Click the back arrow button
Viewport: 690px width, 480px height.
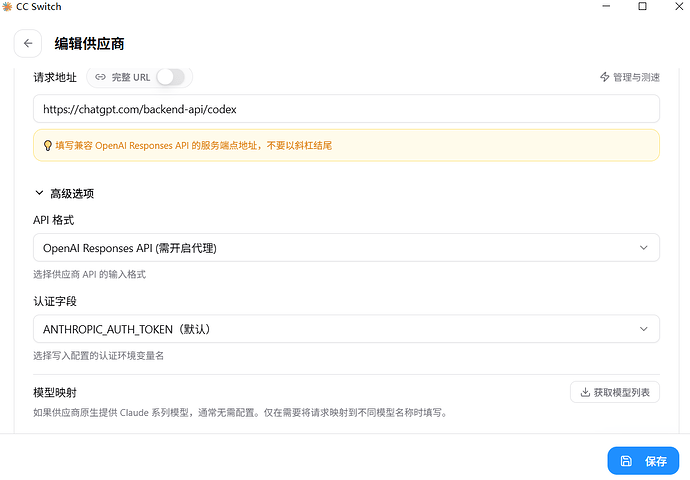pyautogui.click(x=28, y=44)
